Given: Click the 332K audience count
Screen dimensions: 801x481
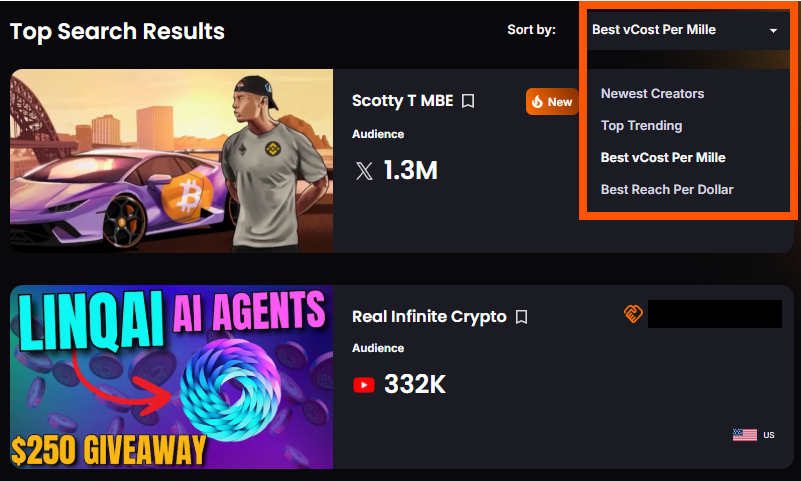Looking at the screenshot, I should (415, 384).
